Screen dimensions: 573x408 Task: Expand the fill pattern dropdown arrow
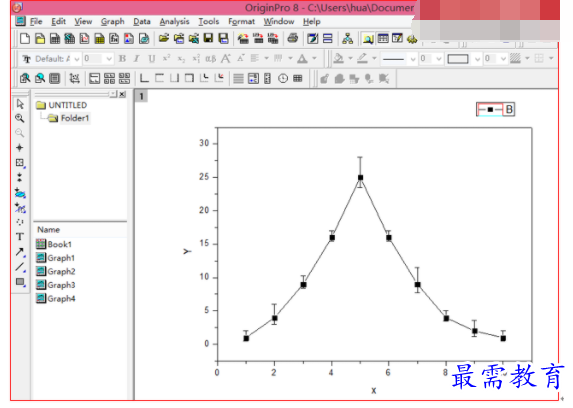pyautogui.click(x=527, y=58)
